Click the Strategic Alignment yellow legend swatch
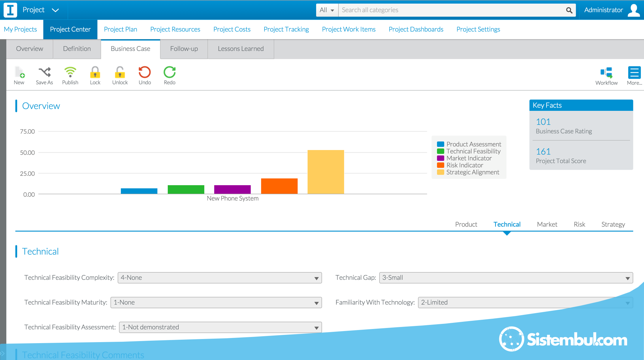Viewport: 644px width, 360px height. pyautogui.click(x=440, y=172)
